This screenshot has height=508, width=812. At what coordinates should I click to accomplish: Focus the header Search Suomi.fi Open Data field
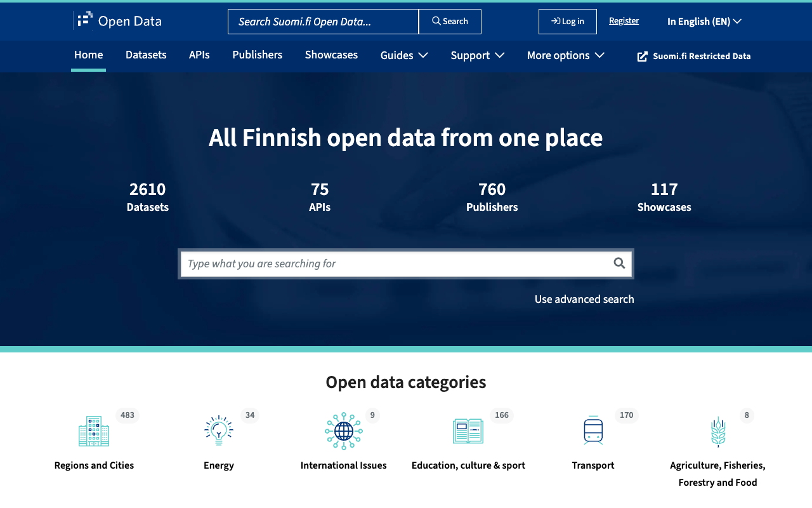[x=323, y=22]
